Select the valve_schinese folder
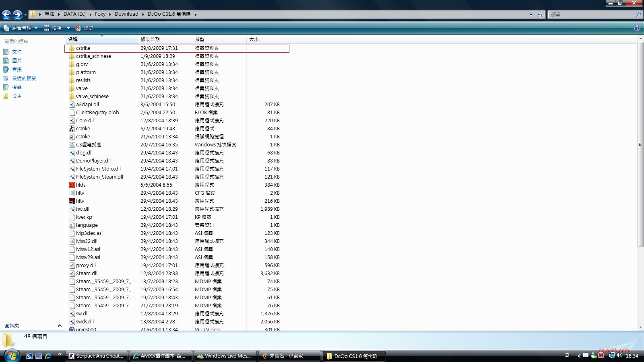644x362 pixels. (92, 97)
